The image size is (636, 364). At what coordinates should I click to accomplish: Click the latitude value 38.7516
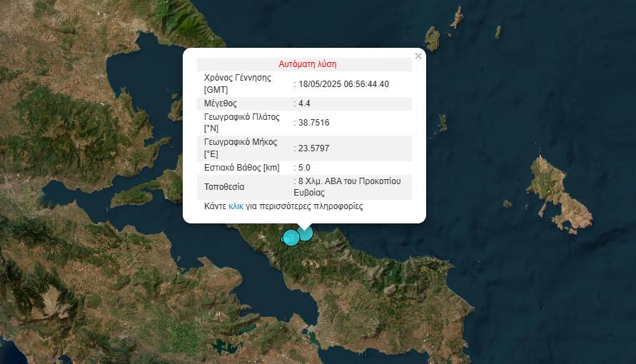click(313, 123)
